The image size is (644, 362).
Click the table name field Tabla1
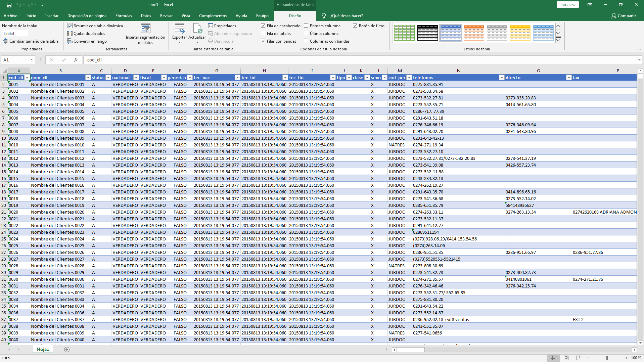click(15, 34)
